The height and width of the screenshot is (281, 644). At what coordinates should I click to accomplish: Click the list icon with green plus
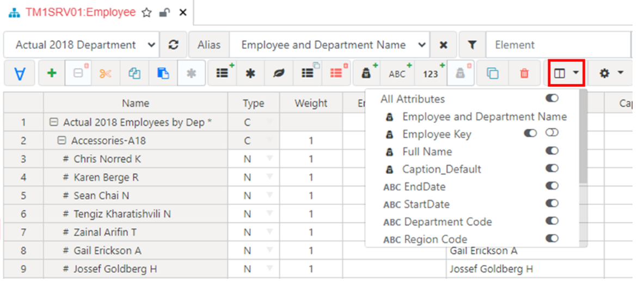tap(222, 73)
